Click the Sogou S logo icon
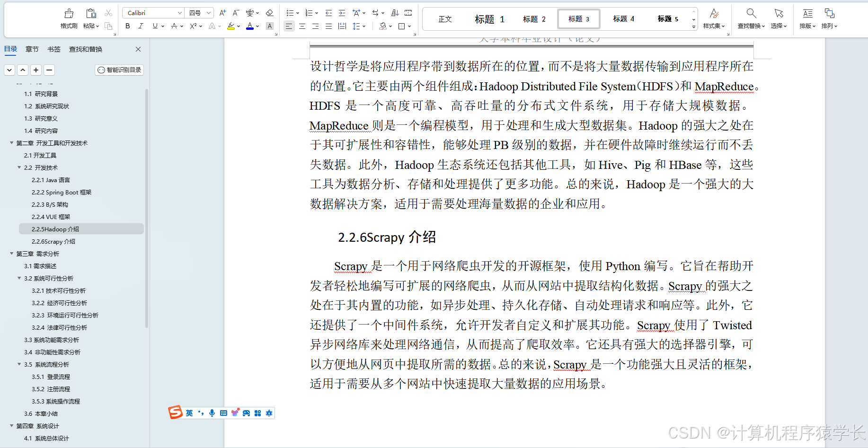This screenshot has width=868, height=448. coord(175,413)
